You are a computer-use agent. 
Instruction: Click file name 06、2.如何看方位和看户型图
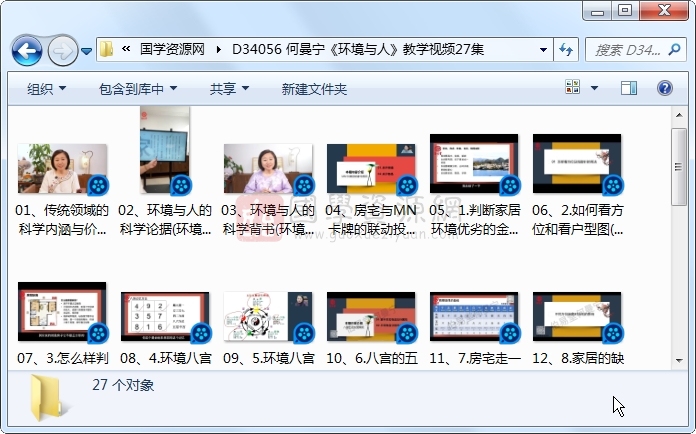click(x=577, y=220)
